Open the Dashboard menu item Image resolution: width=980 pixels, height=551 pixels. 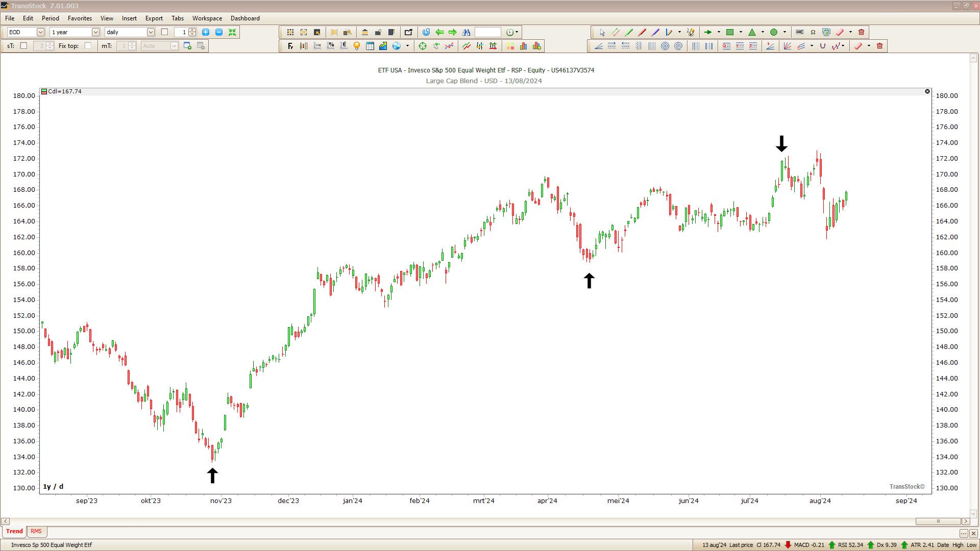tap(245, 18)
